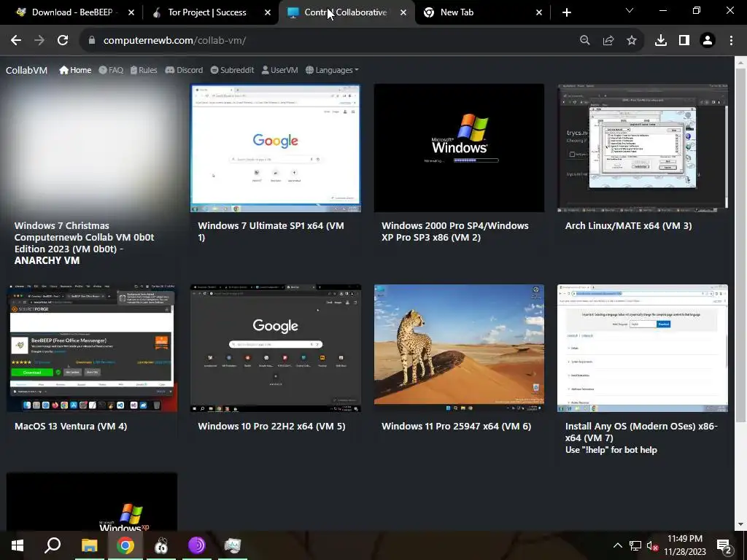Open Windows 11 Pro VM 6 thumbnail

pyautogui.click(x=459, y=348)
